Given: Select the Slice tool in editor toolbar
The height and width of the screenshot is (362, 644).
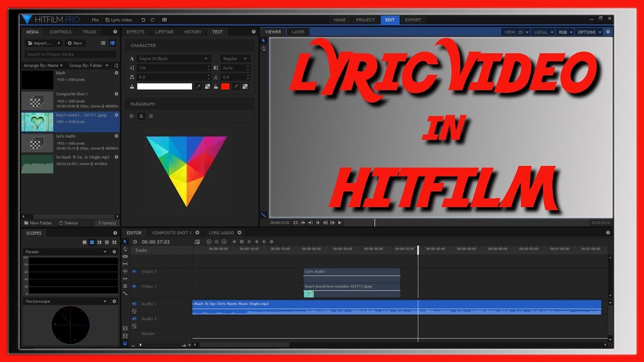Looking at the screenshot, I should [125, 256].
